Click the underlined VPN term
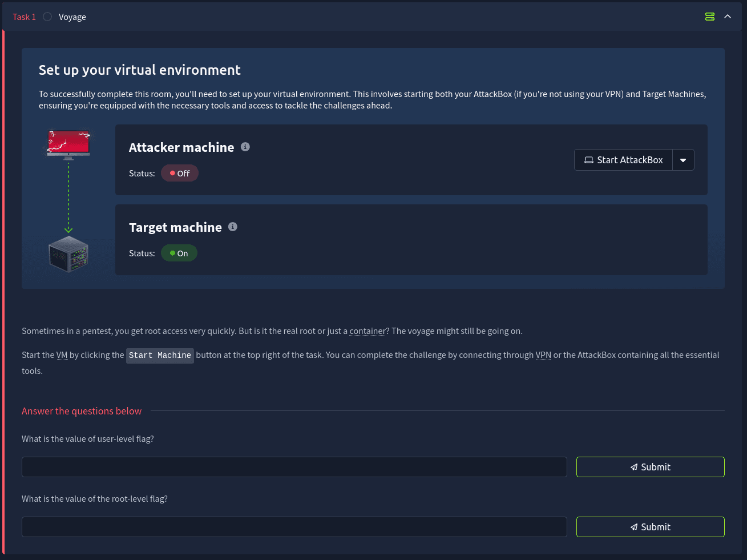747x560 pixels. point(543,355)
